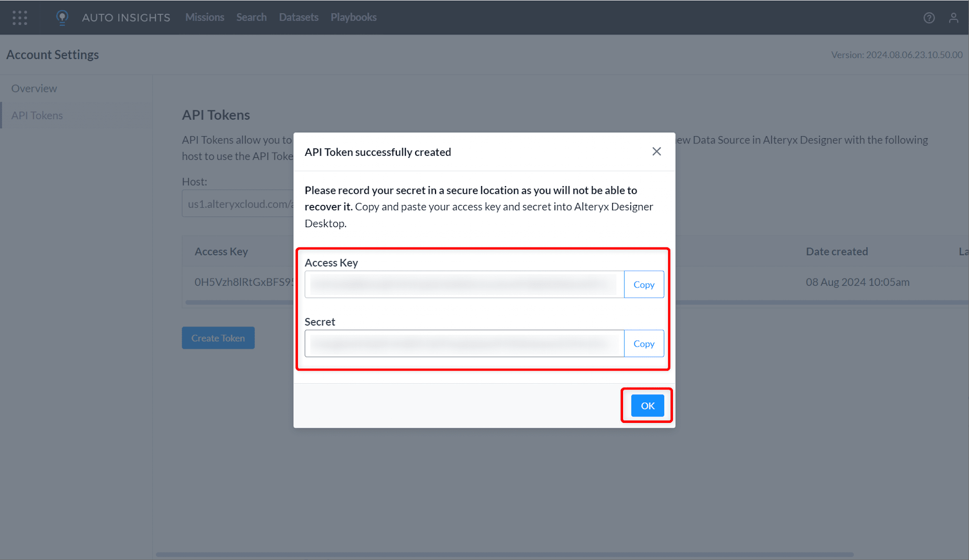
Task: Select the API Tokens sidebar item
Action: tap(37, 115)
